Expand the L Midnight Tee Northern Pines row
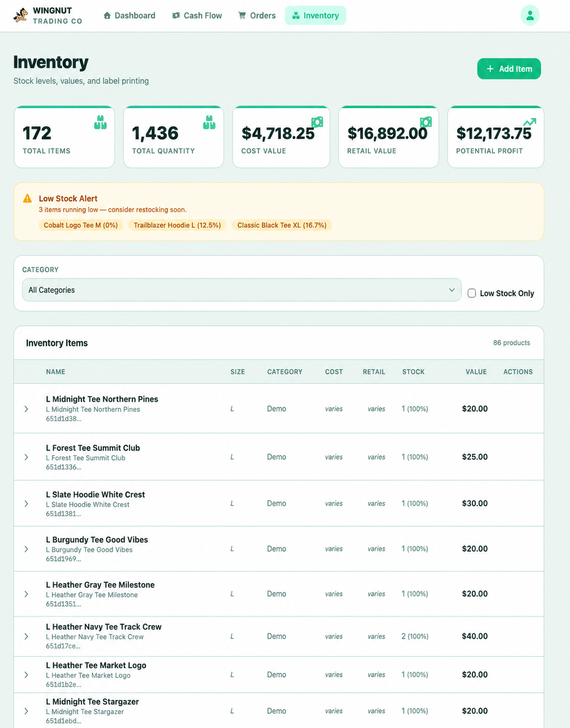The image size is (570, 728). [x=26, y=409]
